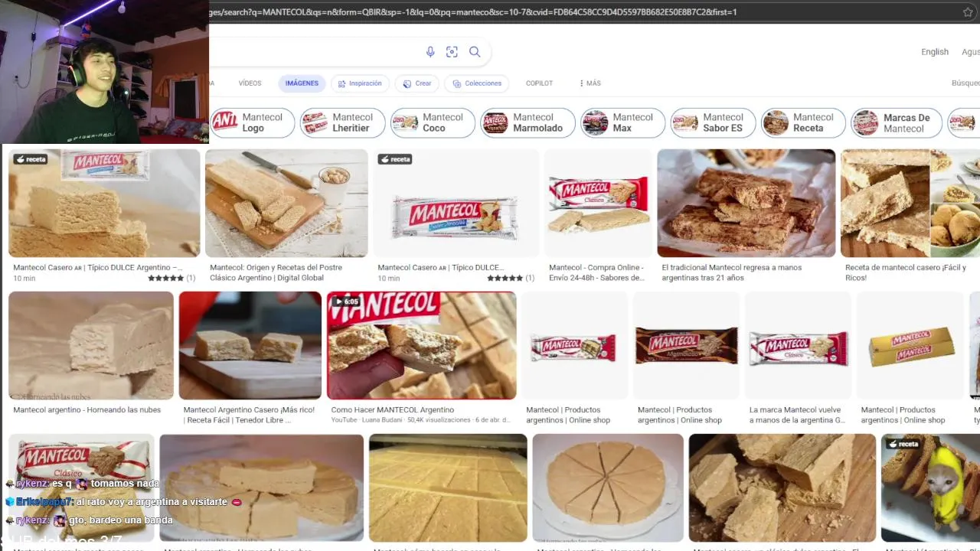Click the microphone voice search icon
Screen dimensions: 980x551
[x=430, y=52]
